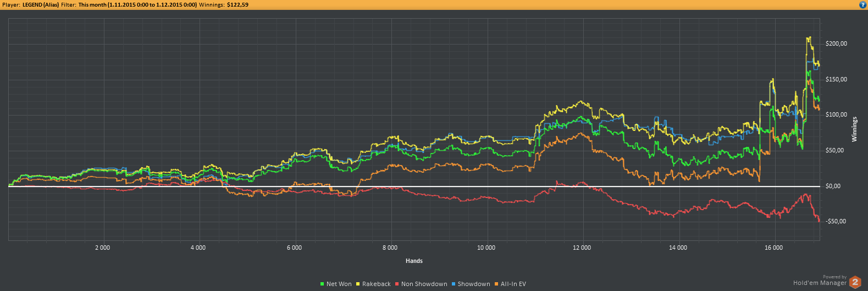This screenshot has height=291, width=868.
Task: Click the 6 000 hands axis label
Action: tap(294, 248)
